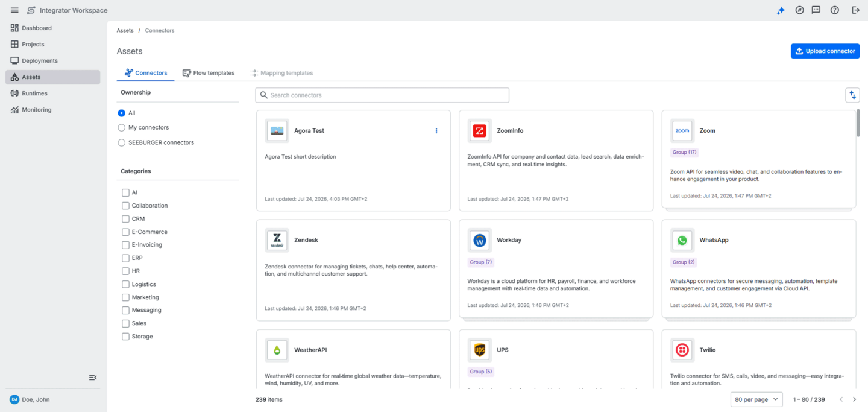
Task: Check the HR category checkbox
Action: [125, 271]
